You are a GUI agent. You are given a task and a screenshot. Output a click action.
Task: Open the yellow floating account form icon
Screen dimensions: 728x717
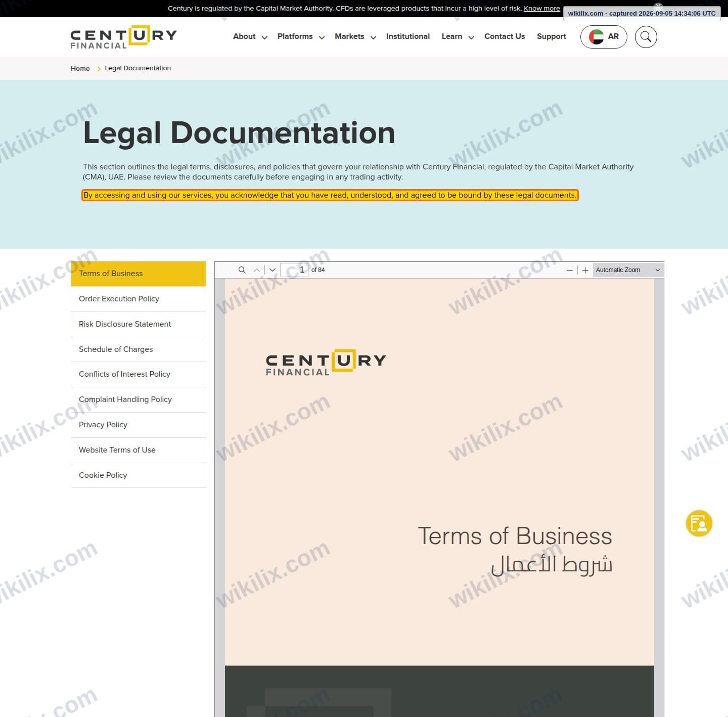point(699,523)
